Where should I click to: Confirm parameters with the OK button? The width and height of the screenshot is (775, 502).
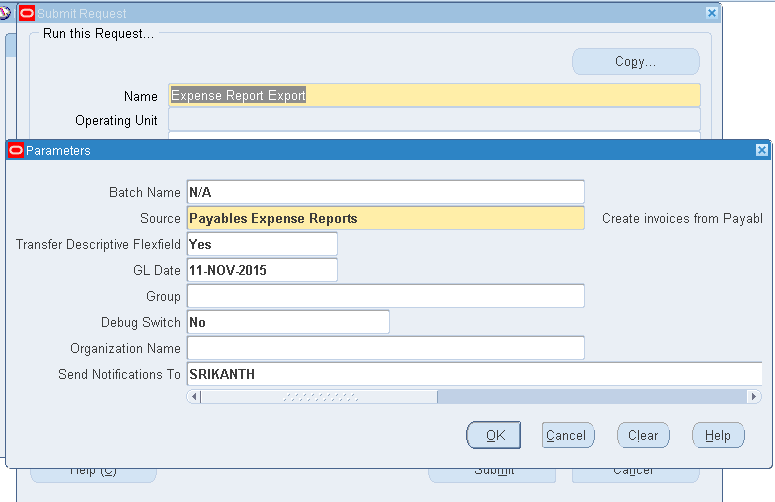[494, 435]
